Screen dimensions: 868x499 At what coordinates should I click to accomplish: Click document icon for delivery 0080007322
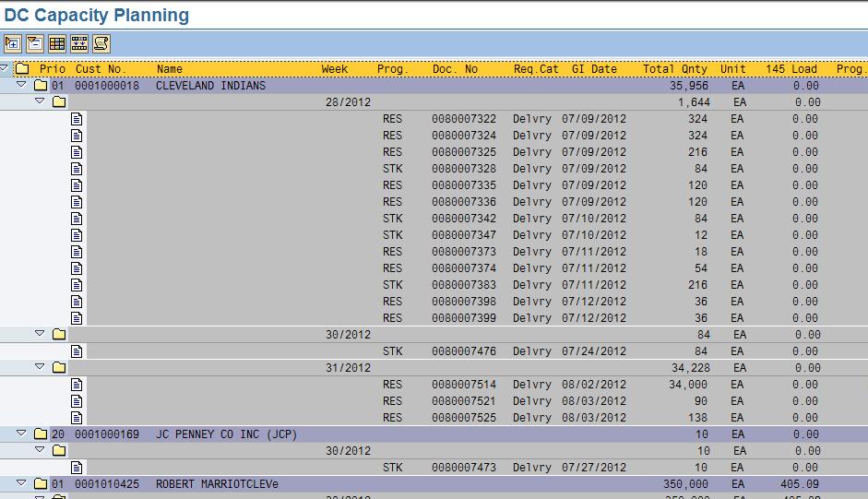[77, 119]
